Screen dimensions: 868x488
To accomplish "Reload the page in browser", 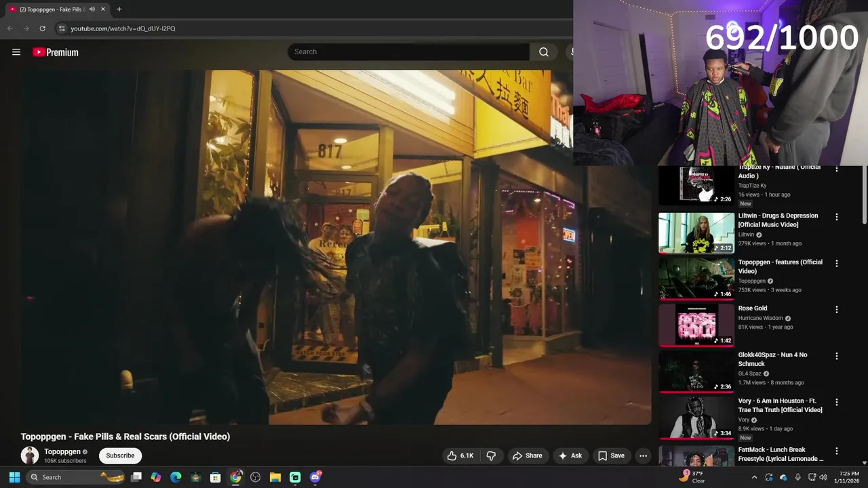I will (x=42, y=28).
